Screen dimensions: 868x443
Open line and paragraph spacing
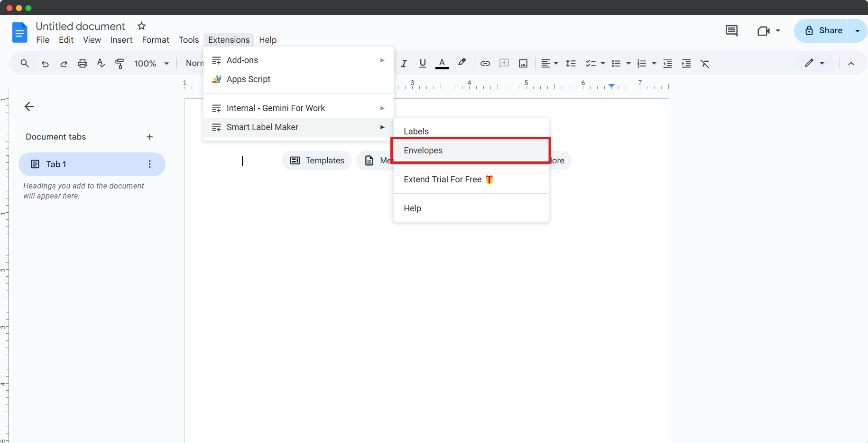tap(571, 63)
